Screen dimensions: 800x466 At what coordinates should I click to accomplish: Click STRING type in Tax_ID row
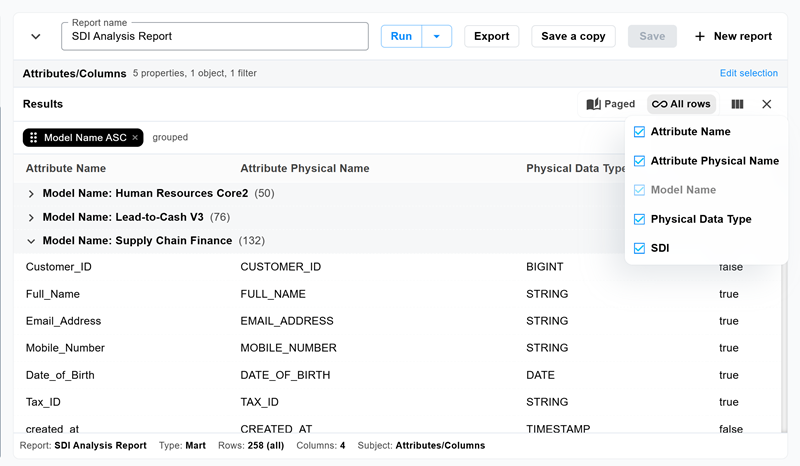pyautogui.click(x=547, y=402)
